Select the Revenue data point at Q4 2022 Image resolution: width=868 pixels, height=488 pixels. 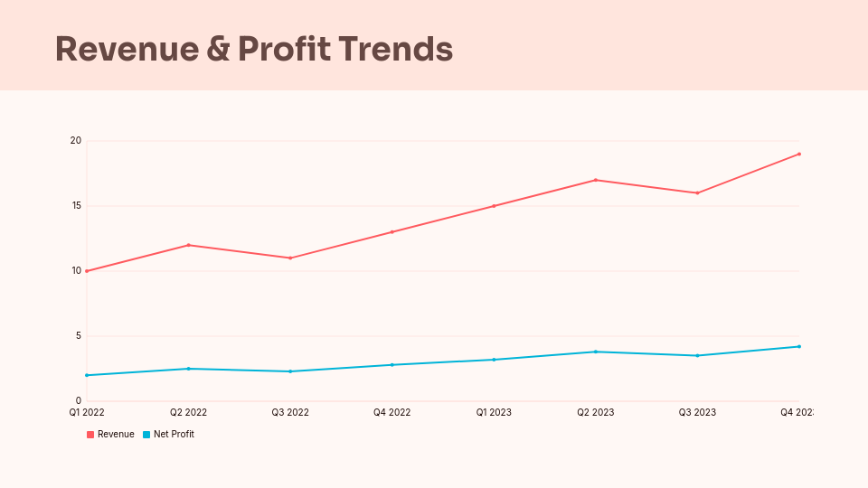392,232
